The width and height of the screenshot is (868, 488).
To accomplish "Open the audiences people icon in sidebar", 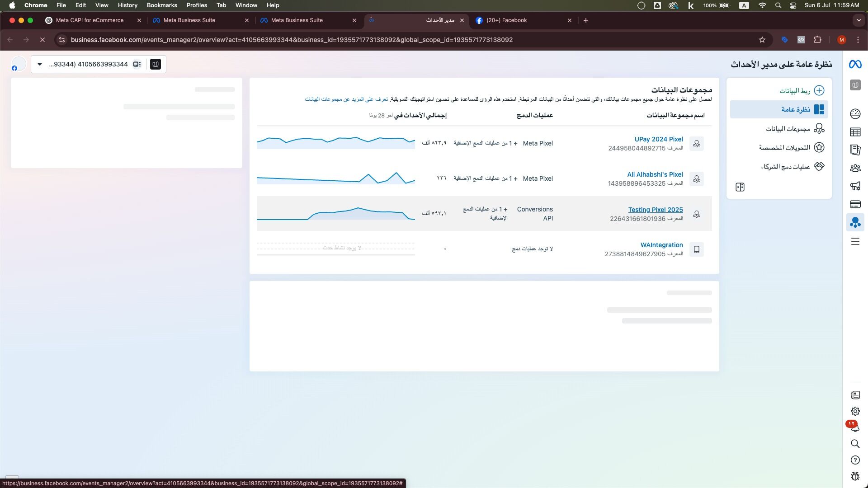I will pos(855,168).
